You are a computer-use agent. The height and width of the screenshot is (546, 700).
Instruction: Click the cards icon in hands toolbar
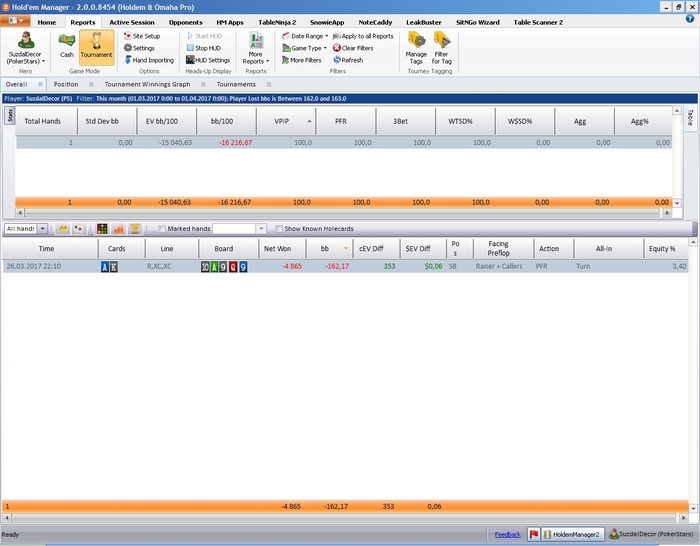tap(79, 229)
